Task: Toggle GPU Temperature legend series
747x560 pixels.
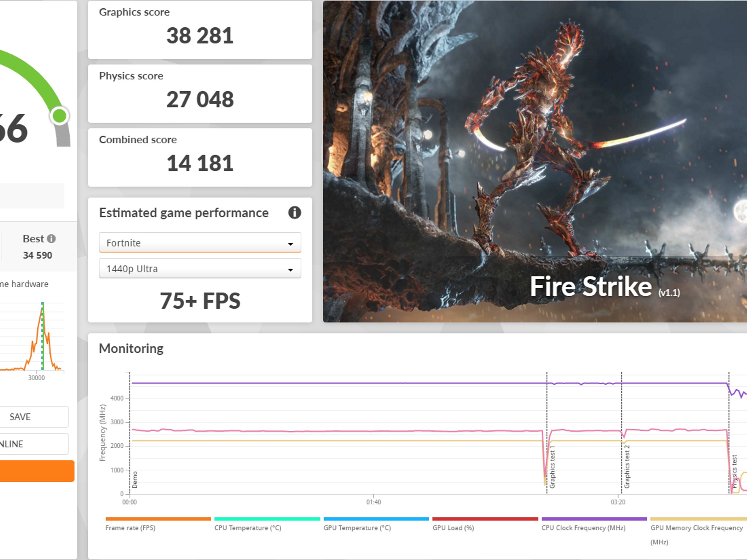Action: click(376, 524)
